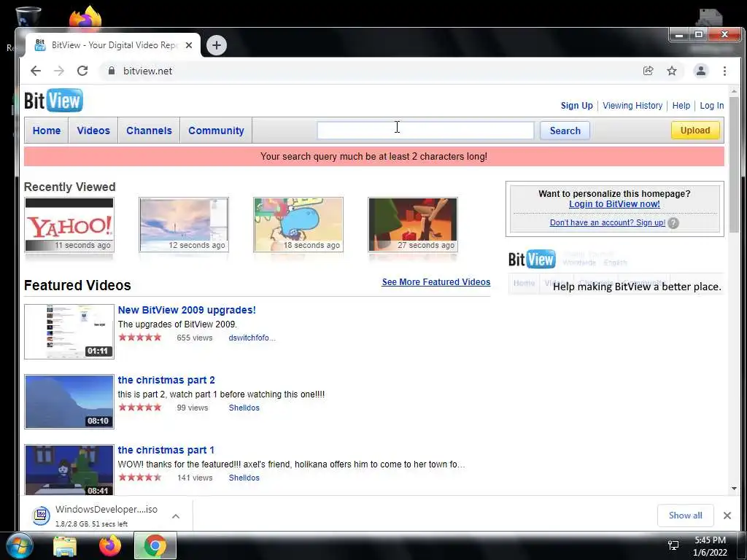Click the bitview.net address bar

click(x=371, y=71)
